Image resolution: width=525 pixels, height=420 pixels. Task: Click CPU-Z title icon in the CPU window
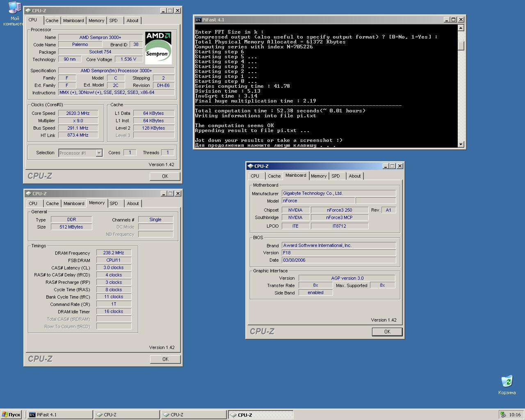click(x=28, y=11)
